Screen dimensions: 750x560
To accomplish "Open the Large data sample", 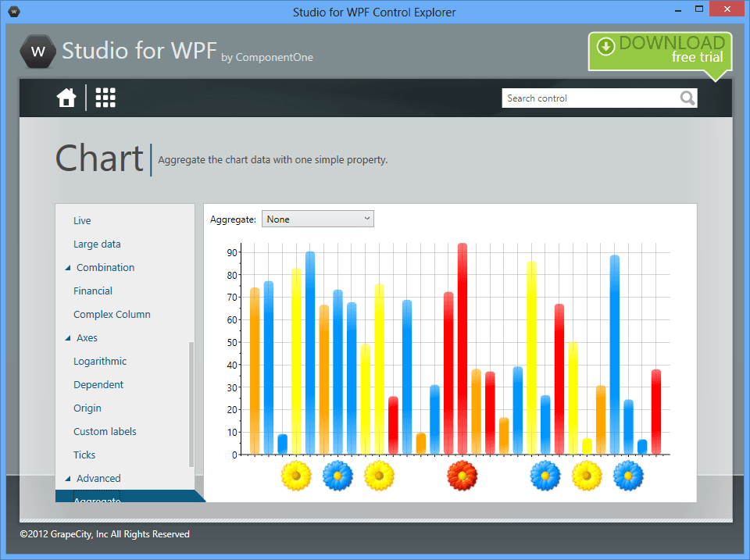I will 97,244.
